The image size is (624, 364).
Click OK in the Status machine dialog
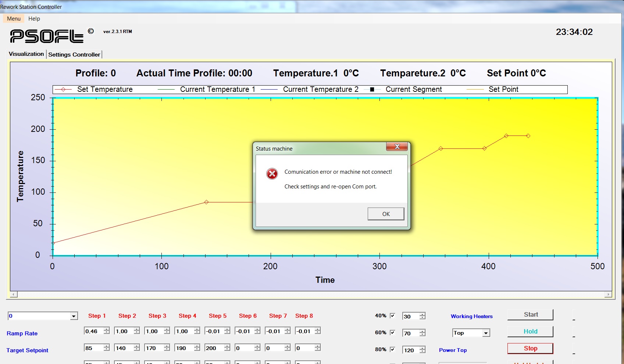tap(386, 214)
